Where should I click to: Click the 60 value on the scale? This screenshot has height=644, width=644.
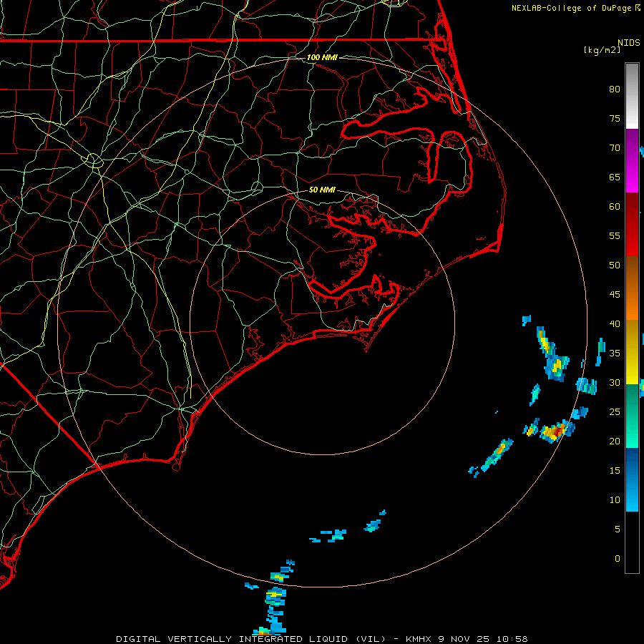point(615,206)
